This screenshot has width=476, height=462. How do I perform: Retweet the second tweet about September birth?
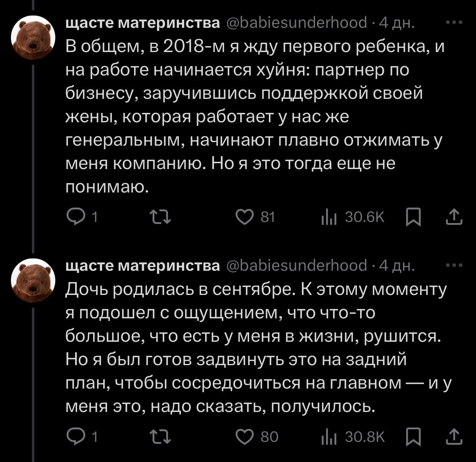161,437
